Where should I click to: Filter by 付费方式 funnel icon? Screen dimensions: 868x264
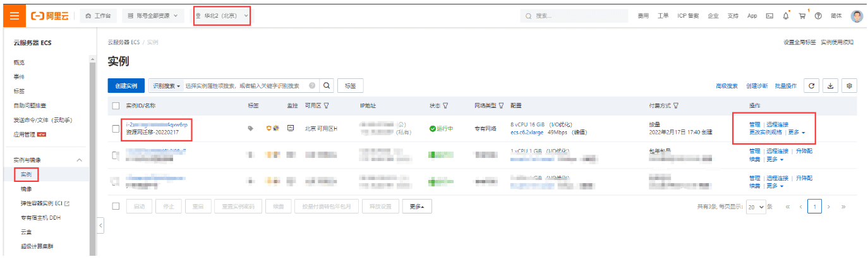pyautogui.click(x=676, y=106)
